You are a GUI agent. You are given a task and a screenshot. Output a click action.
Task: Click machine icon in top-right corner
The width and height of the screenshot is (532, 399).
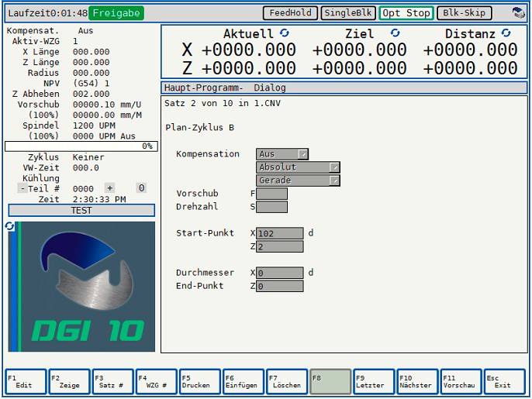pyautogui.click(x=518, y=13)
